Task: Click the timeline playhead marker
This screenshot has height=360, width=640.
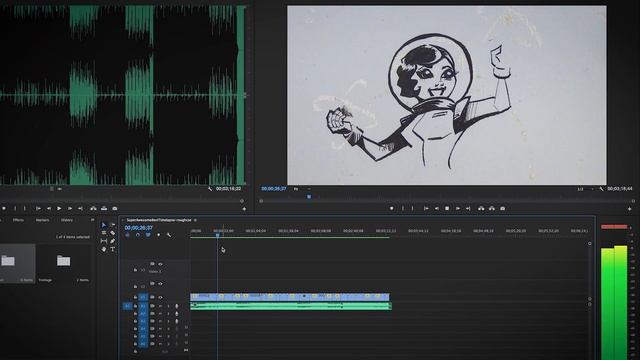Action: (218, 235)
